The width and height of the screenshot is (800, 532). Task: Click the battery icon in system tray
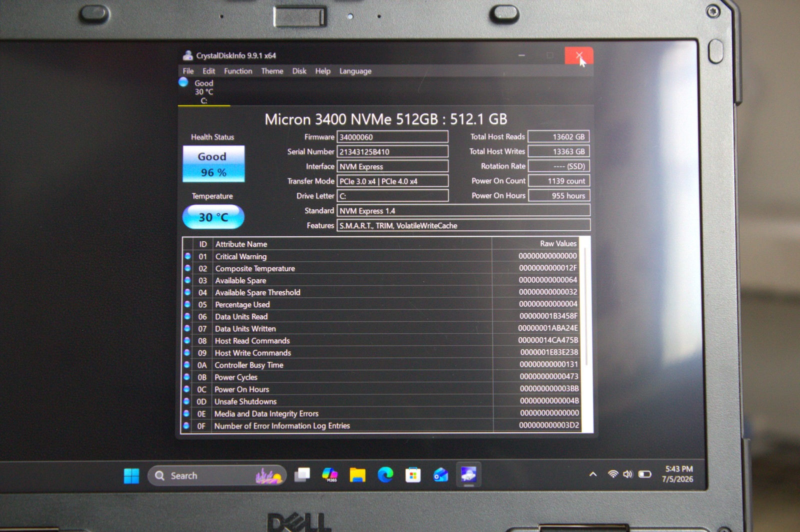tap(645, 474)
